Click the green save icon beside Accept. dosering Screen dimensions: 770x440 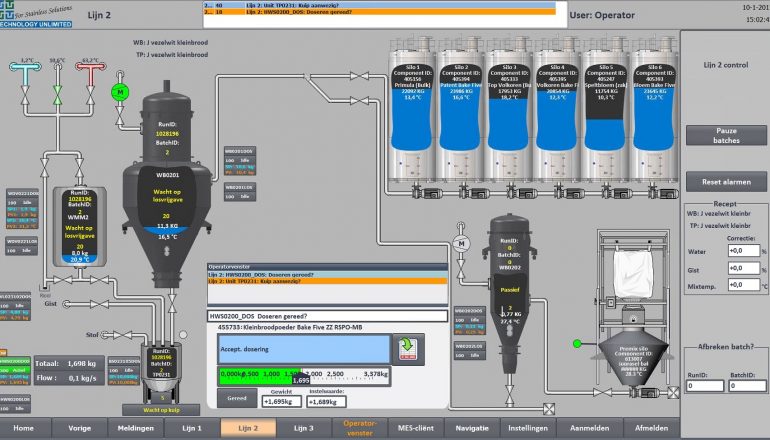407,348
